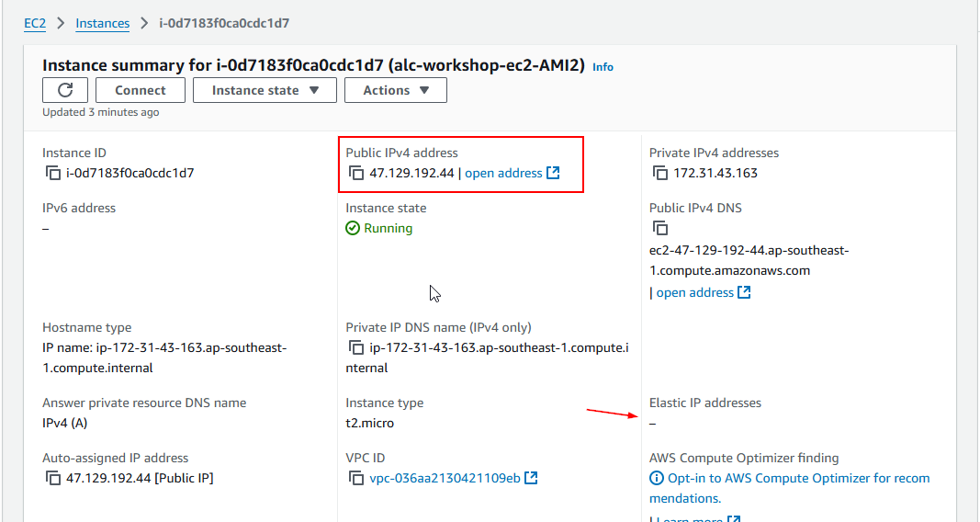
Task: Click Opt-in to AWS Compute Optimizer link
Action: click(x=797, y=478)
